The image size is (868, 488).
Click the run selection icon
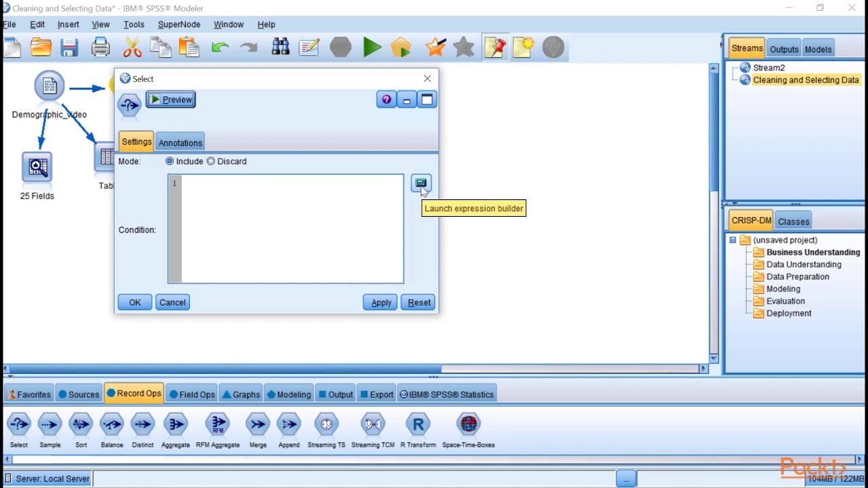401,47
